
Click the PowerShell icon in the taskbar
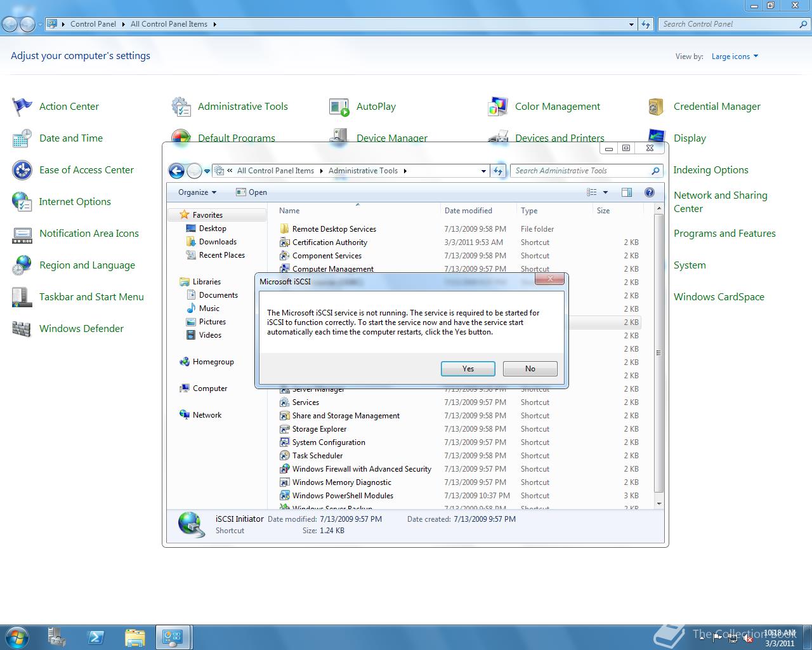click(96, 637)
